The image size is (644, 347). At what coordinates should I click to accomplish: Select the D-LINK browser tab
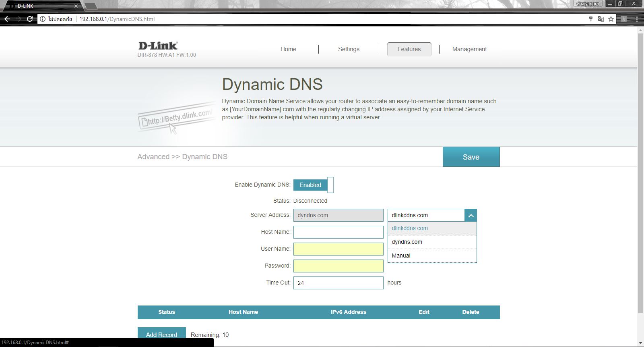click(x=42, y=6)
